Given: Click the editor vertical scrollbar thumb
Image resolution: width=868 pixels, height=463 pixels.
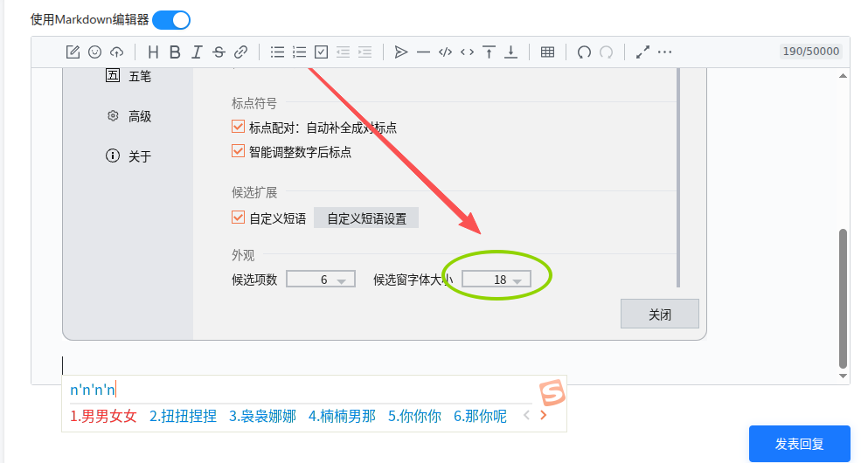Looking at the screenshot, I should pyautogui.click(x=844, y=299).
